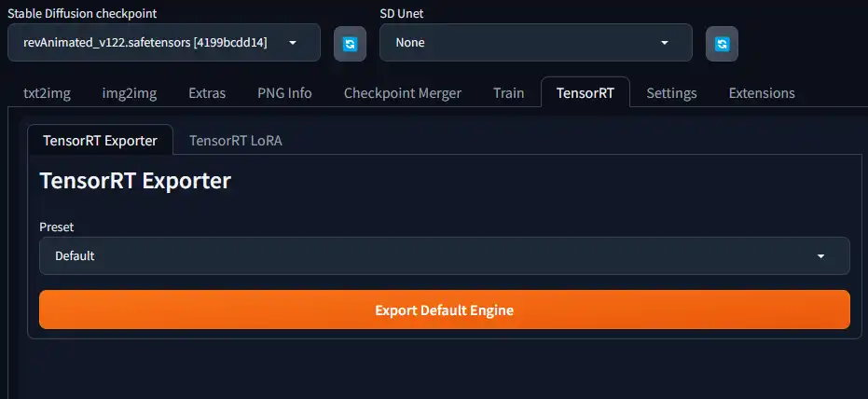Click the Default text in Preset field

click(x=75, y=256)
